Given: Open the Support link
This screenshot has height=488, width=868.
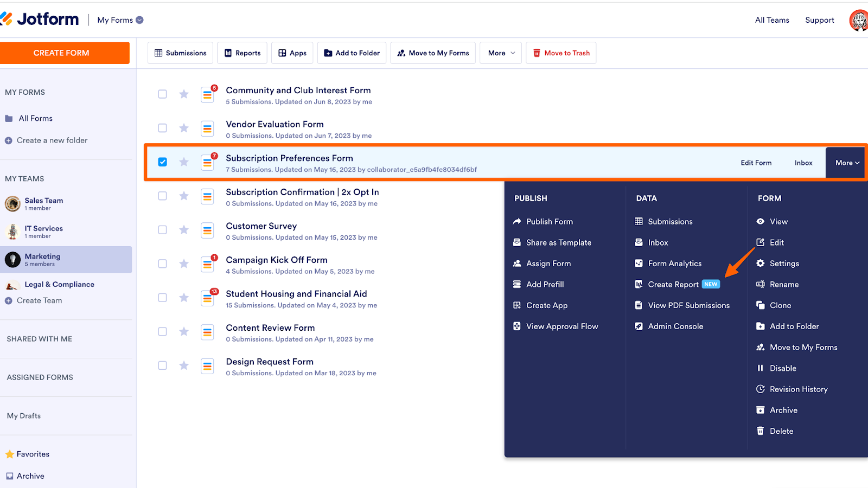Looking at the screenshot, I should pyautogui.click(x=820, y=20).
